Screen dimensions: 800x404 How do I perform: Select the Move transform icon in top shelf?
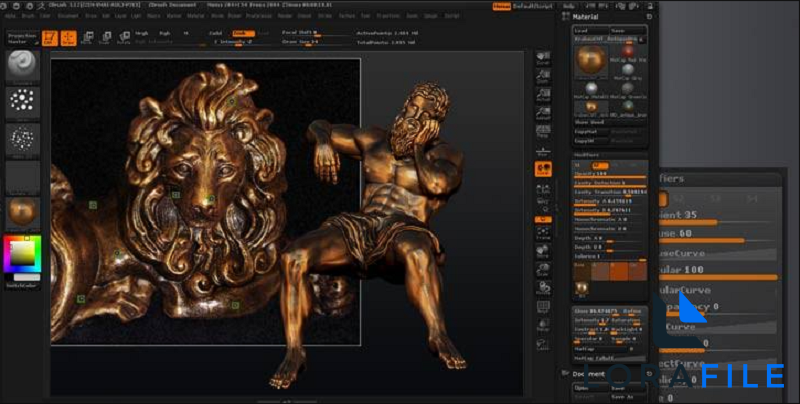tap(87, 38)
